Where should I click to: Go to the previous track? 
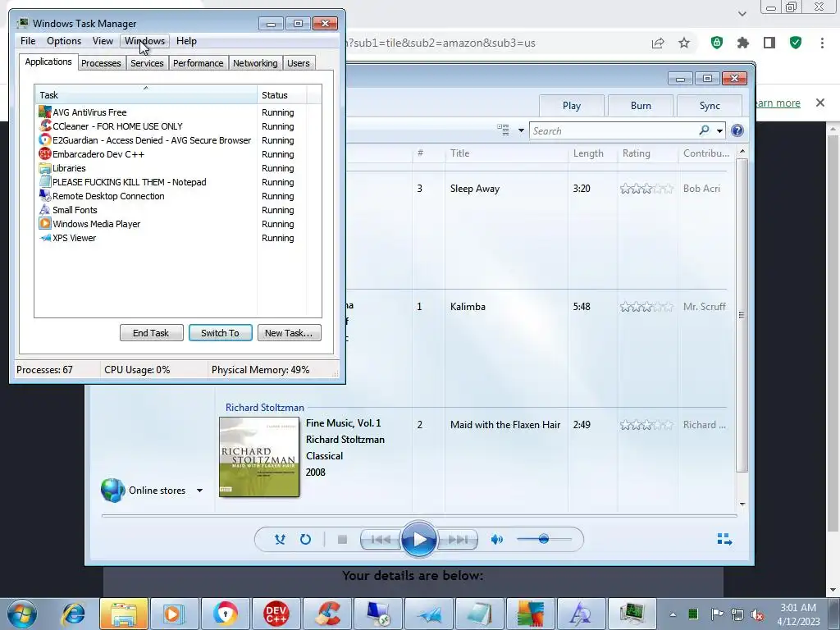pyautogui.click(x=381, y=540)
